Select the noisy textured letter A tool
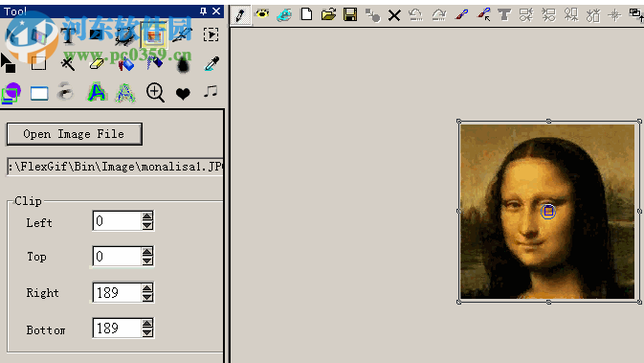This screenshot has height=363, width=644. [125, 93]
